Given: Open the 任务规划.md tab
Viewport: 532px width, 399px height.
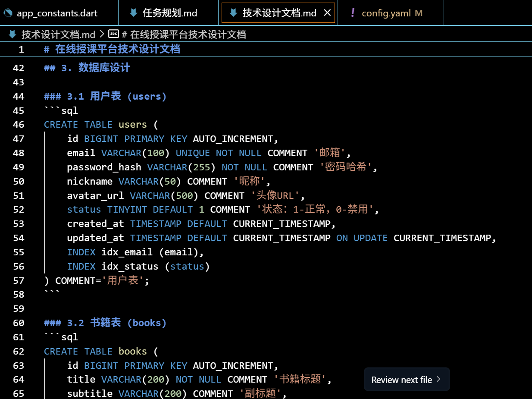Looking at the screenshot, I should (170, 13).
